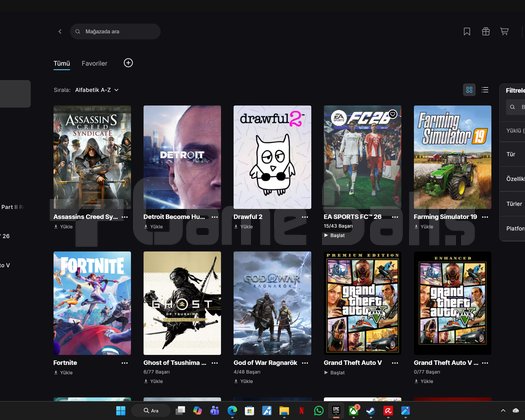Open the Alfabetik A-Z sort dropdown
This screenshot has width=525, height=420.
pos(96,90)
